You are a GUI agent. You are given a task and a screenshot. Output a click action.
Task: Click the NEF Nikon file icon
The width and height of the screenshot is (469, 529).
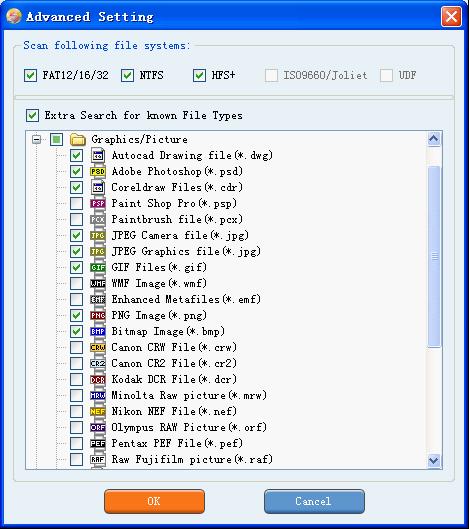[x=98, y=412]
